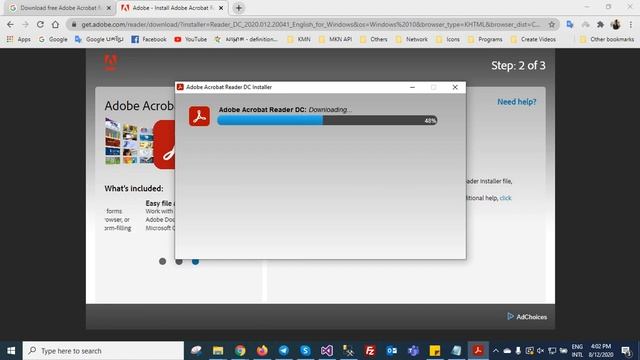
Task: Bookmark this page with the star icon
Action: 552,24
